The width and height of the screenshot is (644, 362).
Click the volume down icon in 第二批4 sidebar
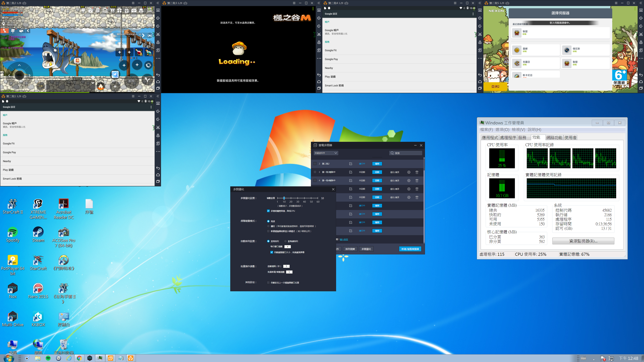coord(480,26)
